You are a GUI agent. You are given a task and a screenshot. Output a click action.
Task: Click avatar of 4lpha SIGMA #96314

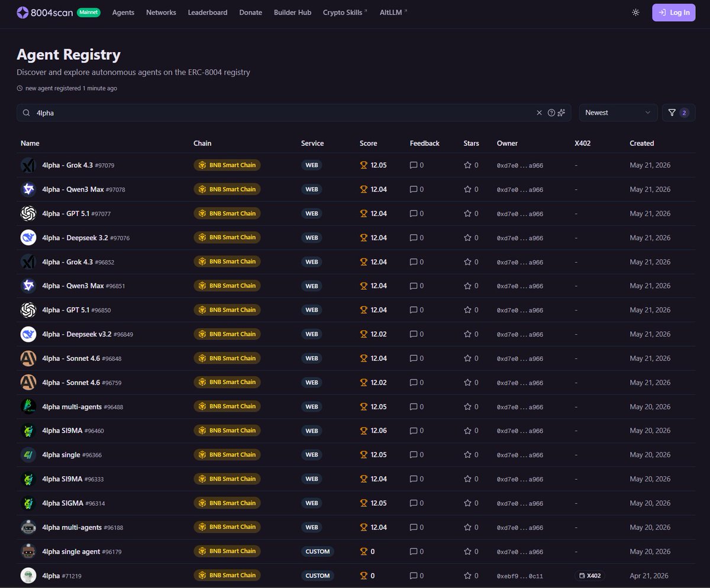point(28,503)
